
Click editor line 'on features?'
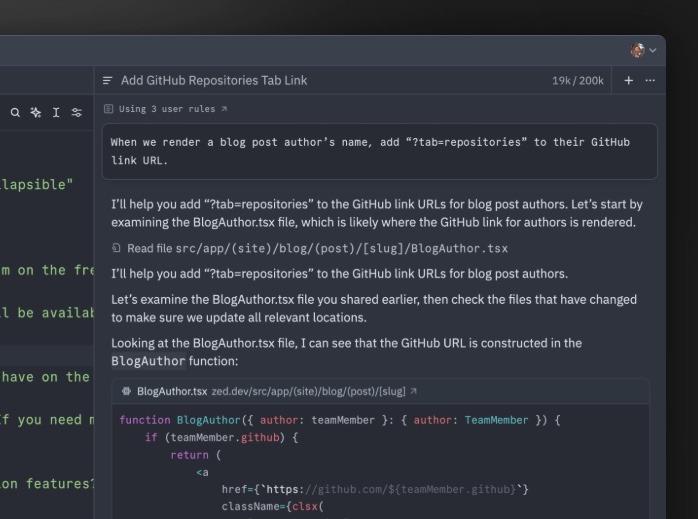(47, 484)
